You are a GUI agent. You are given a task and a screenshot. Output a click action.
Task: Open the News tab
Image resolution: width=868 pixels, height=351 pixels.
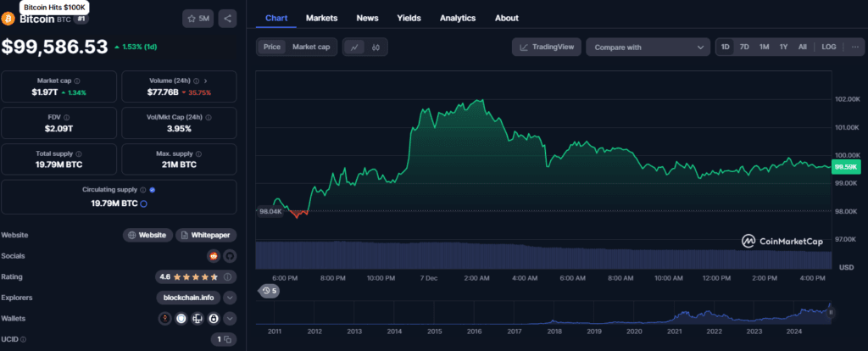368,18
